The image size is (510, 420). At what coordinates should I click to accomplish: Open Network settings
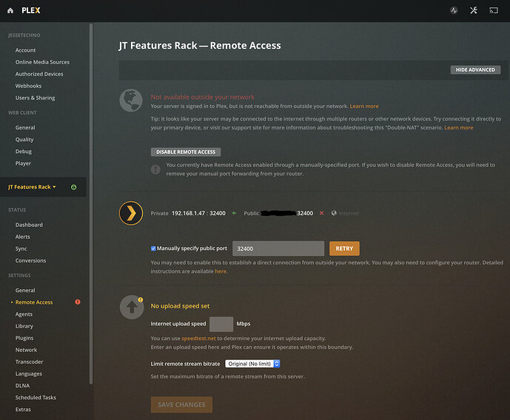tap(26, 350)
